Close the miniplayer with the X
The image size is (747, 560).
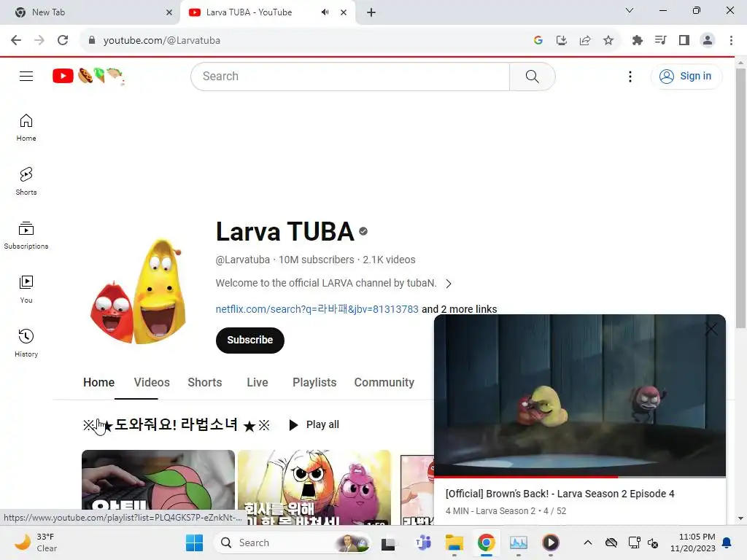[711, 329]
